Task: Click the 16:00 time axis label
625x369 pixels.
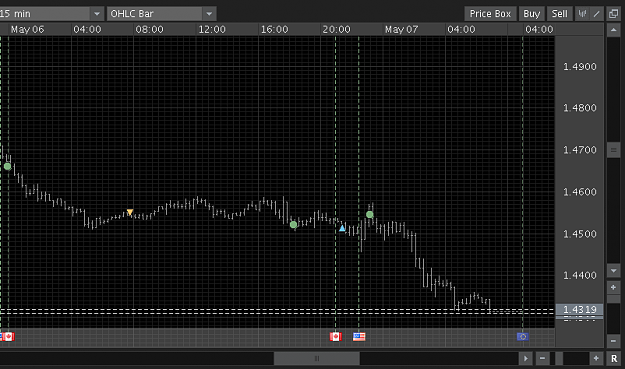Action: tap(274, 29)
